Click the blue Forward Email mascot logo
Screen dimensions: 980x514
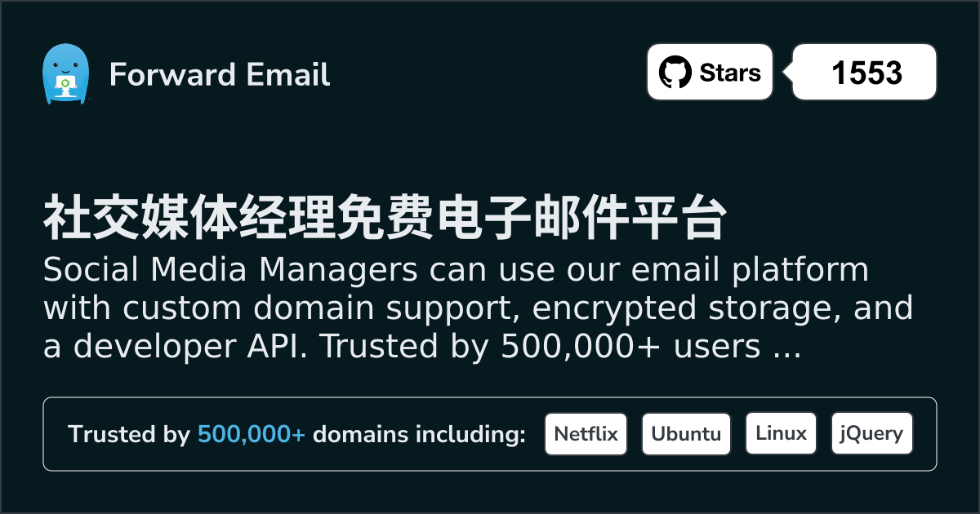click(x=65, y=74)
